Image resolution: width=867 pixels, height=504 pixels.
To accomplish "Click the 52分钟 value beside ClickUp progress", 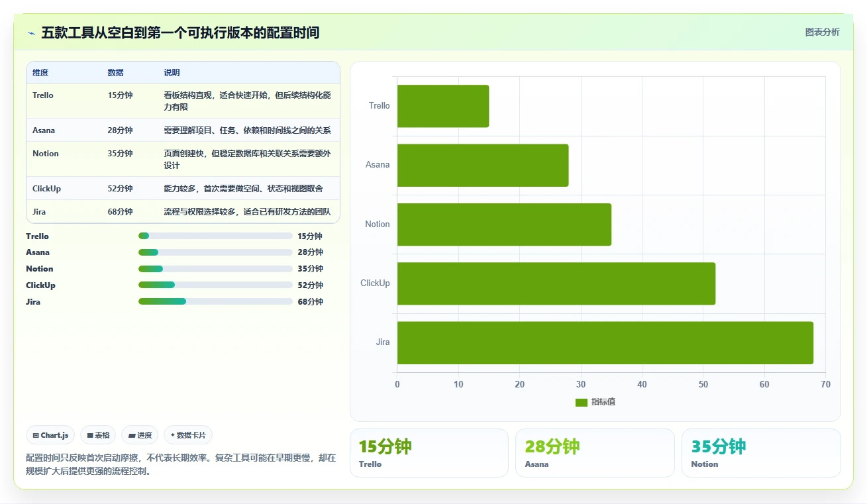I will tap(311, 285).
